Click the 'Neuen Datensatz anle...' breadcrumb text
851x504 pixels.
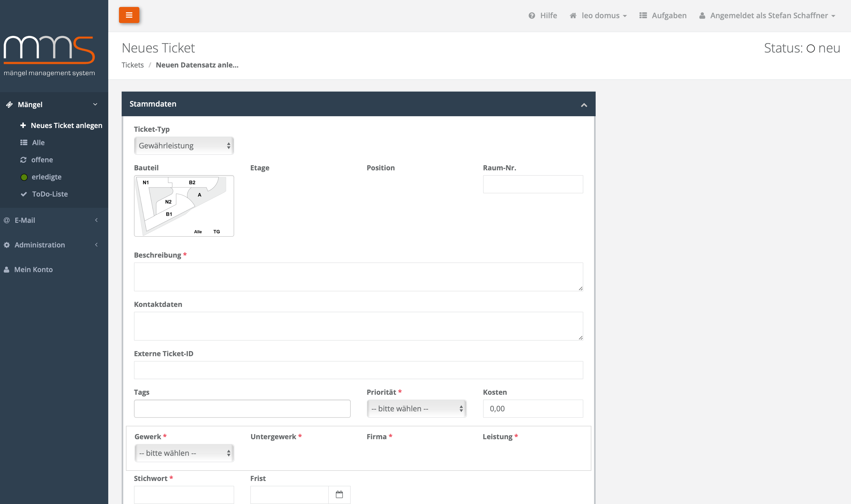point(197,65)
